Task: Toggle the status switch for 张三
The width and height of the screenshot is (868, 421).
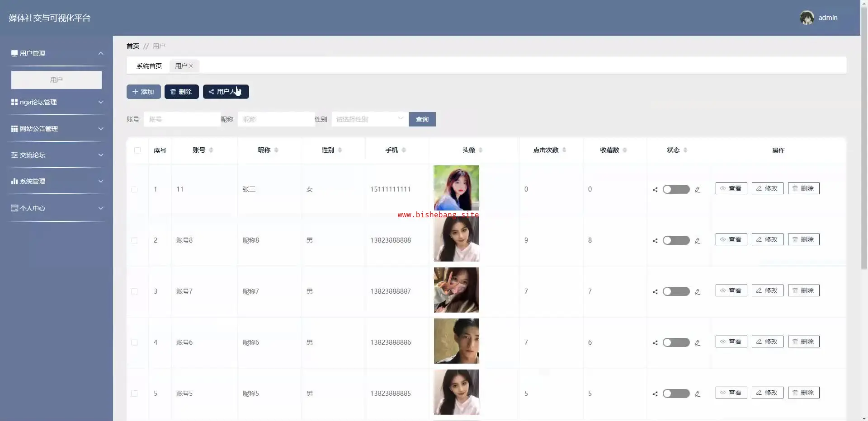Action: click(x=676, y=189)
